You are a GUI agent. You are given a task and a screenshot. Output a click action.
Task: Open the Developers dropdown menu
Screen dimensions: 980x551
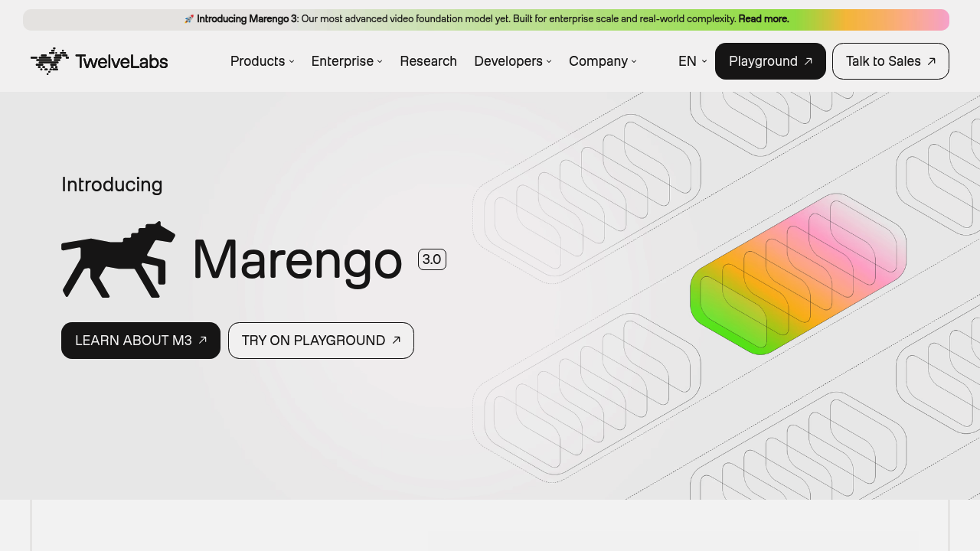coord(512,61)
